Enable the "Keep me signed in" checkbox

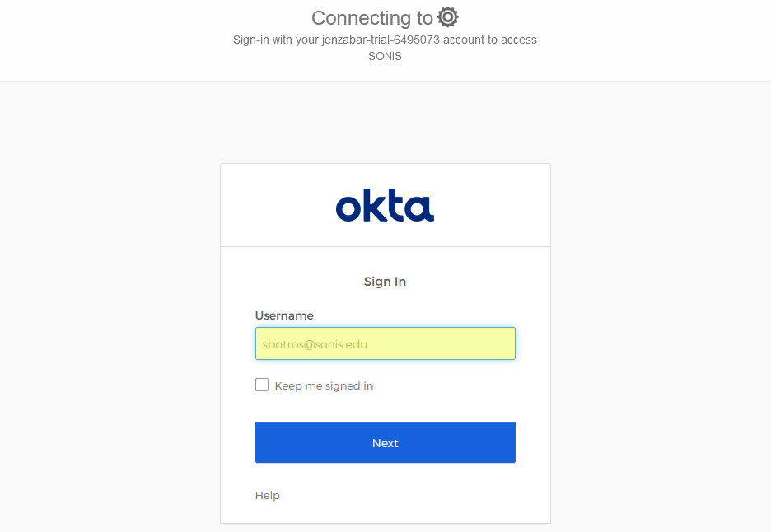262,385
